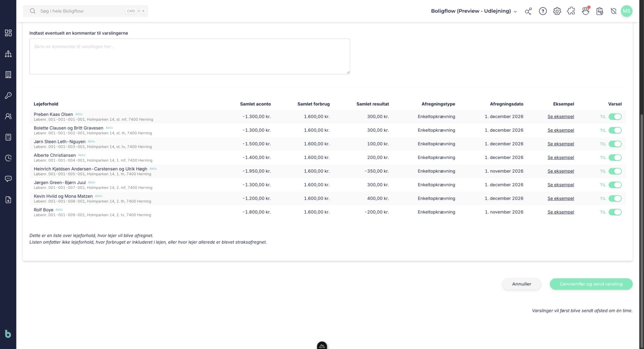Click the Annuller button
The height and width of the screenshot is (349, 644).
click(522, 284)
